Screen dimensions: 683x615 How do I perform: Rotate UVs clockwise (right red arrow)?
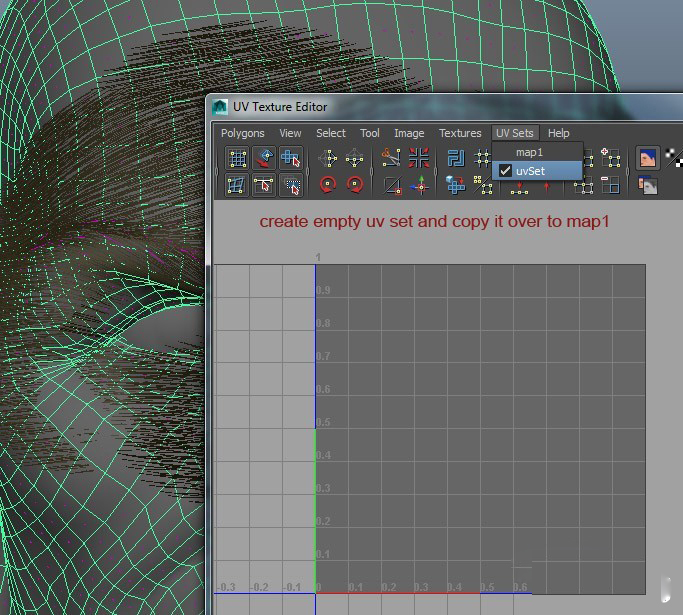[355, 185]
